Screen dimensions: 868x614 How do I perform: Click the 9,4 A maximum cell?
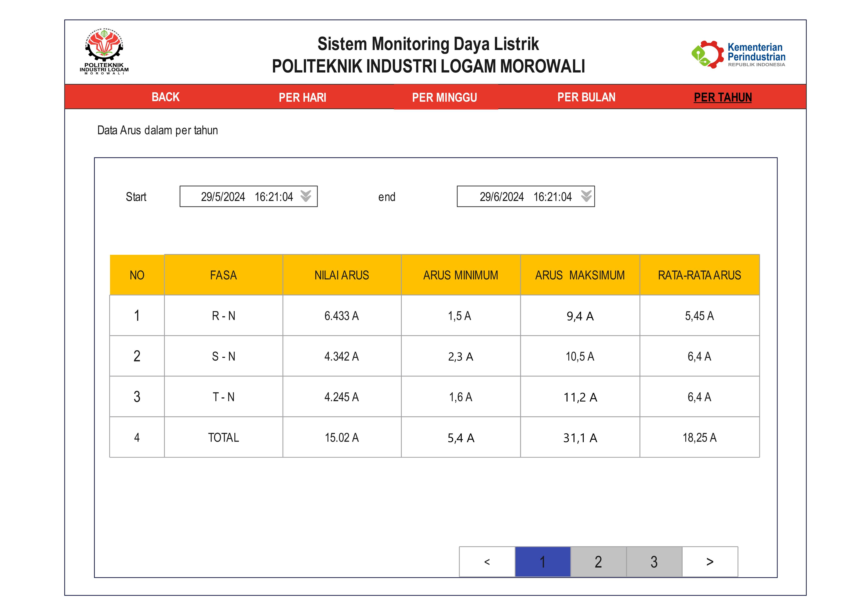pos(580,315)
